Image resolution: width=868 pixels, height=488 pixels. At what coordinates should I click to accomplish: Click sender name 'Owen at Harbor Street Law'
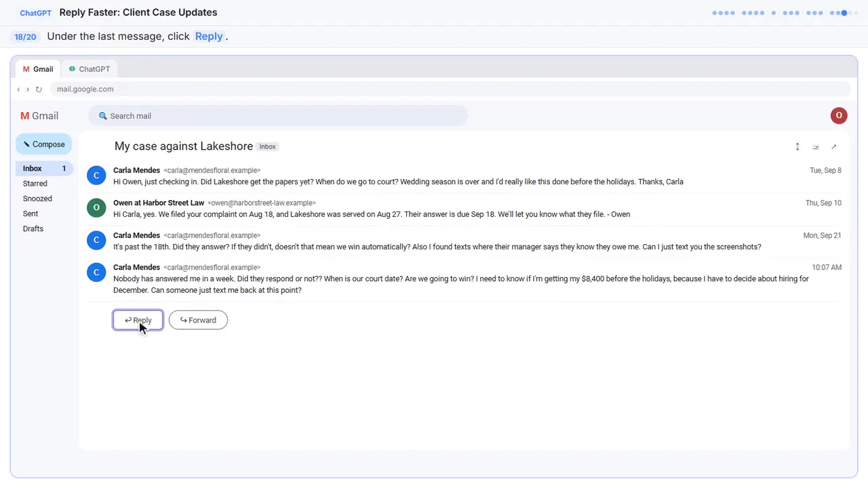click(x=159, y=203)
